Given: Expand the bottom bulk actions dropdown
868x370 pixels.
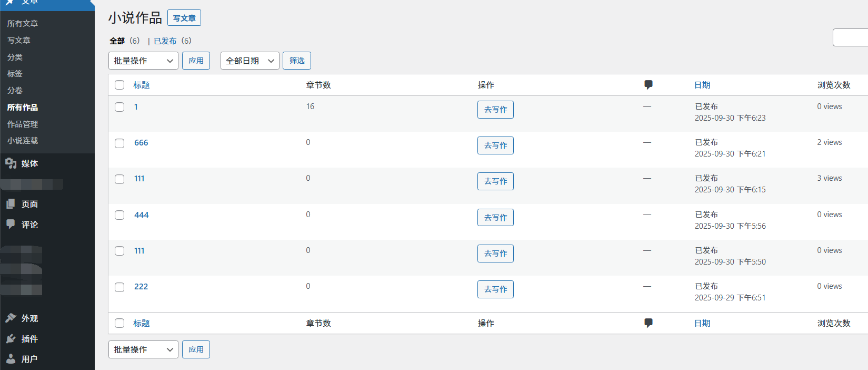Looking at the screenshot, I should (143, 349).
